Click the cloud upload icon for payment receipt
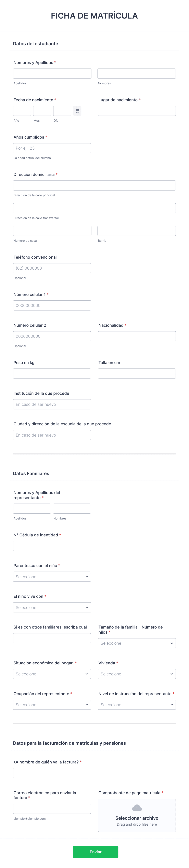Screen dimensions: 189x868 (137, 808)
